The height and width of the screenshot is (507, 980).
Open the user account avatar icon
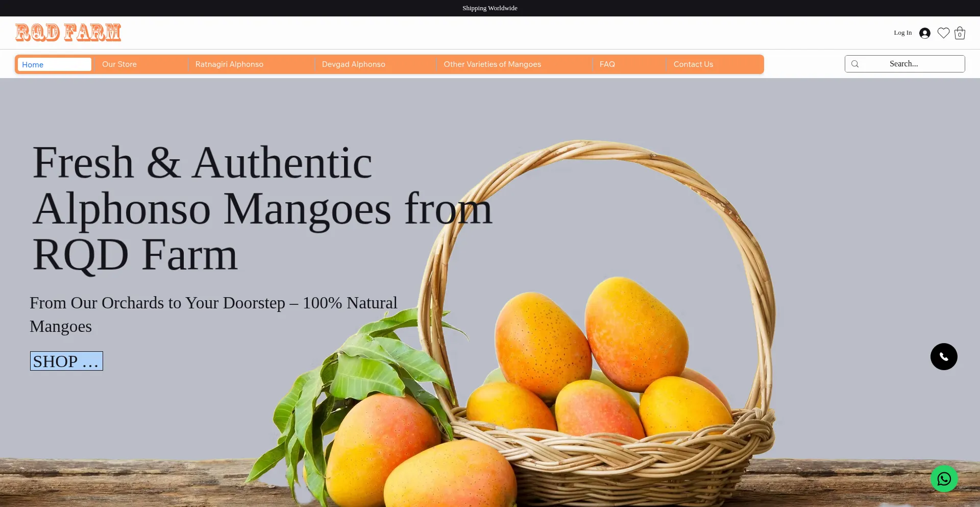[x=924, y=33]
